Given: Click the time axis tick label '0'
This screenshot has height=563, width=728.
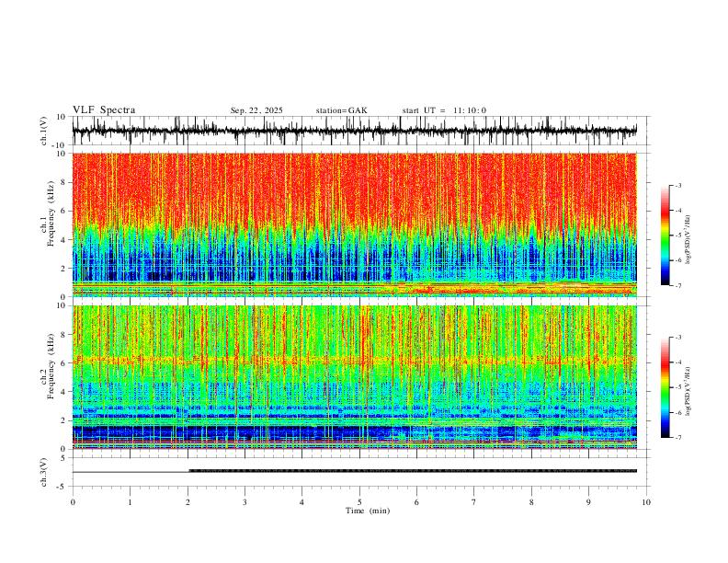Looking at the screenshot, I should coord(73,502).
